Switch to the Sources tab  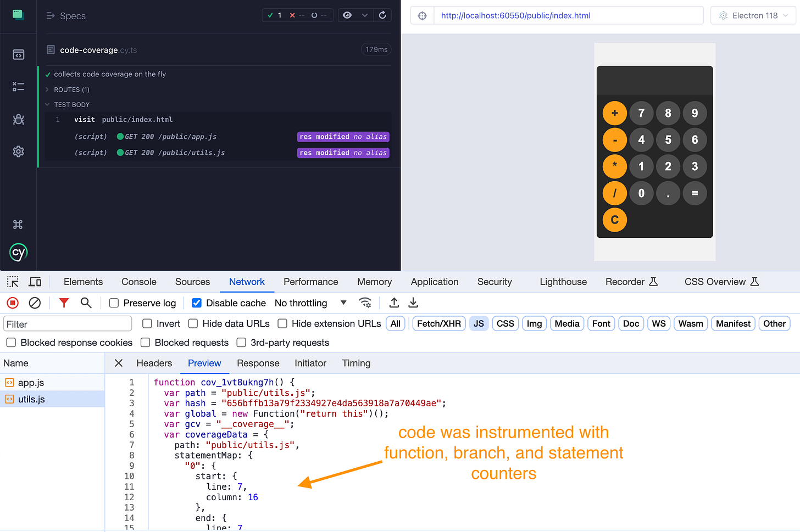pos(192,282)
